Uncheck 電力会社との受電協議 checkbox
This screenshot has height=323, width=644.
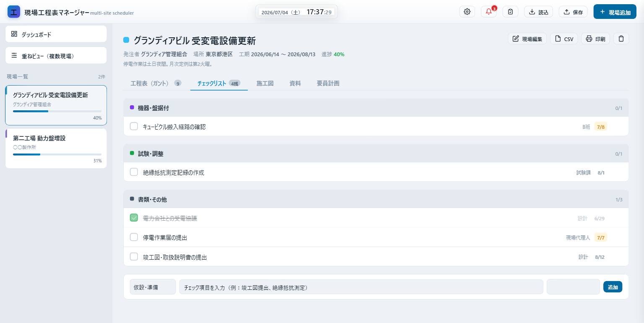click(134, 218)
